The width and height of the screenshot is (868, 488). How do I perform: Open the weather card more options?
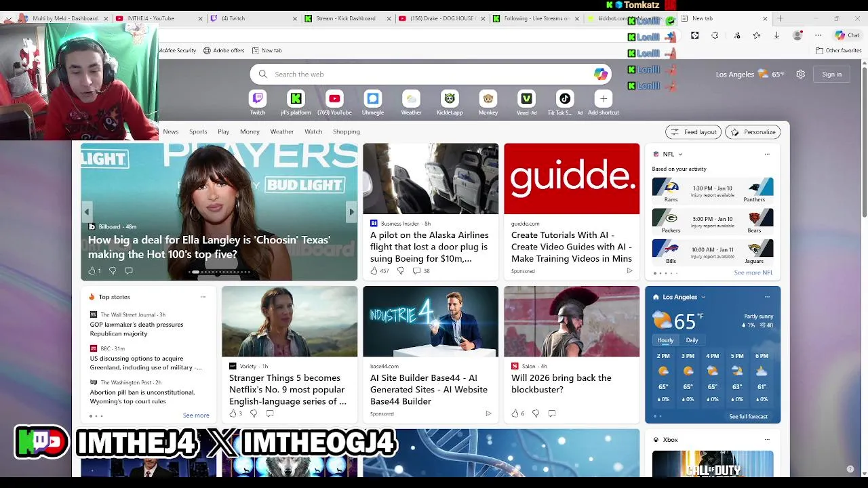tap(767, 297)
